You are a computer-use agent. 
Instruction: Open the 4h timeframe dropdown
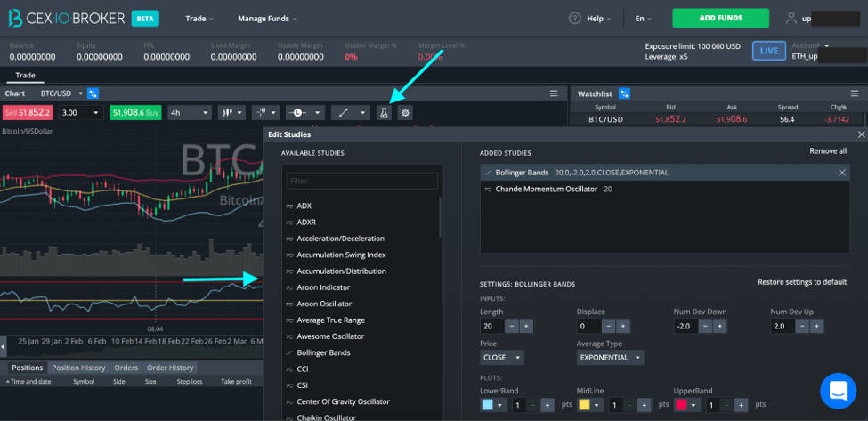pyautogui.click(x=190, y=113)
